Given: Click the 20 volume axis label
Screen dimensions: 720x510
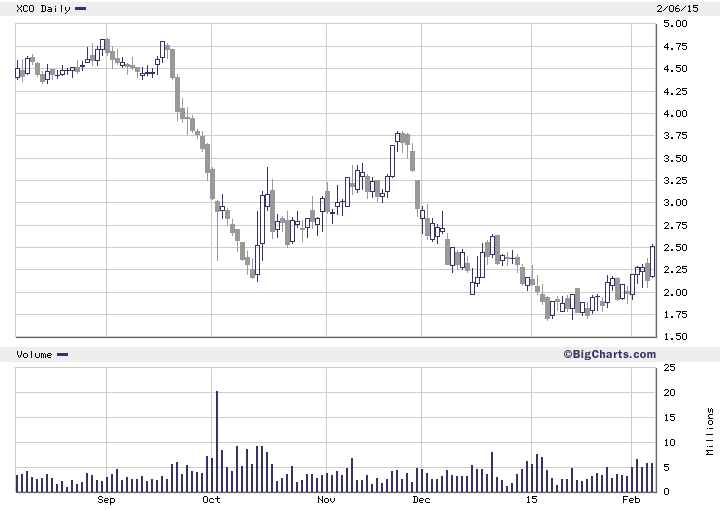Looking at the screenshot, I should 669,392.
